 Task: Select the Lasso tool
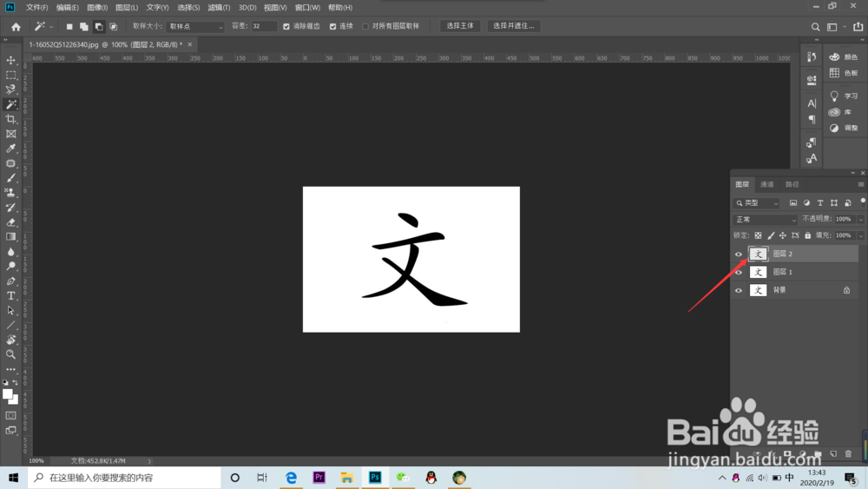pos(10,89)
